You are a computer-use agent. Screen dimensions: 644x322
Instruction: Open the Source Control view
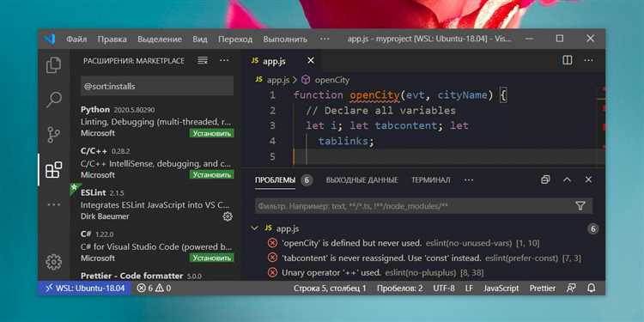(x=54, y=135)
